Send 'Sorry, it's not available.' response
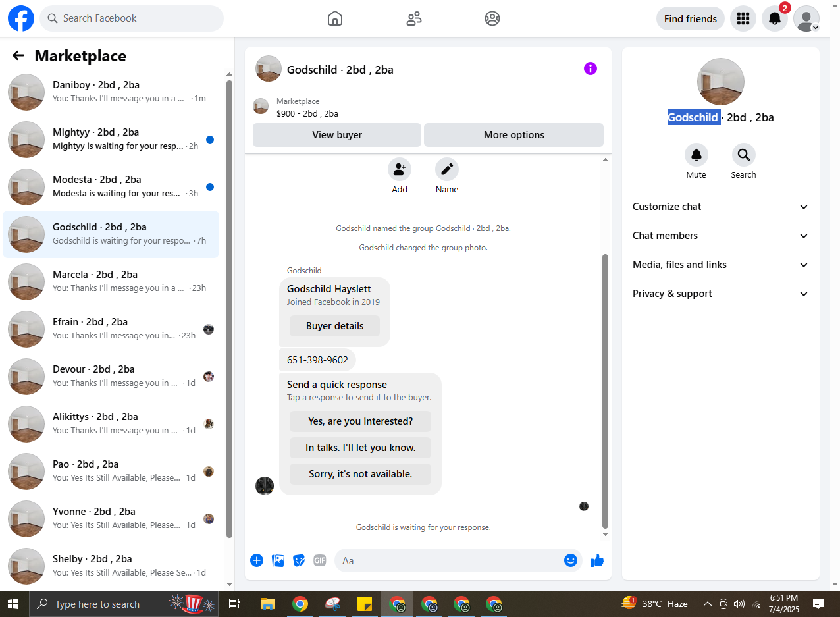Screen dimensions: 840x617 point(360,474)
